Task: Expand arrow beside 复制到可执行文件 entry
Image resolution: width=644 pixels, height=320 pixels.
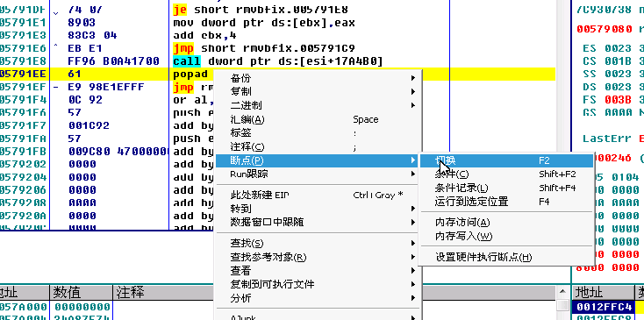Action: [x=412, y=284]
